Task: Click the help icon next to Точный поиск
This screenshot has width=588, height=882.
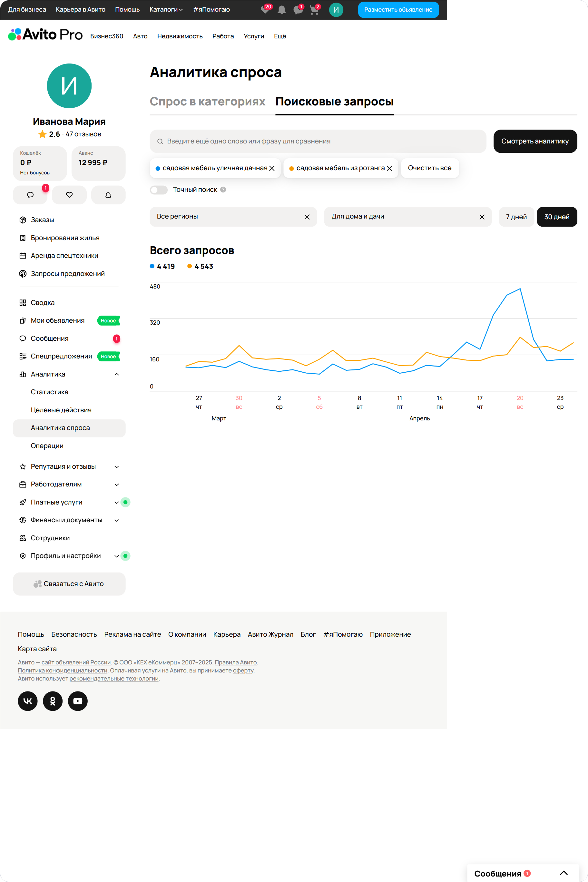Action: click(223, 190)
